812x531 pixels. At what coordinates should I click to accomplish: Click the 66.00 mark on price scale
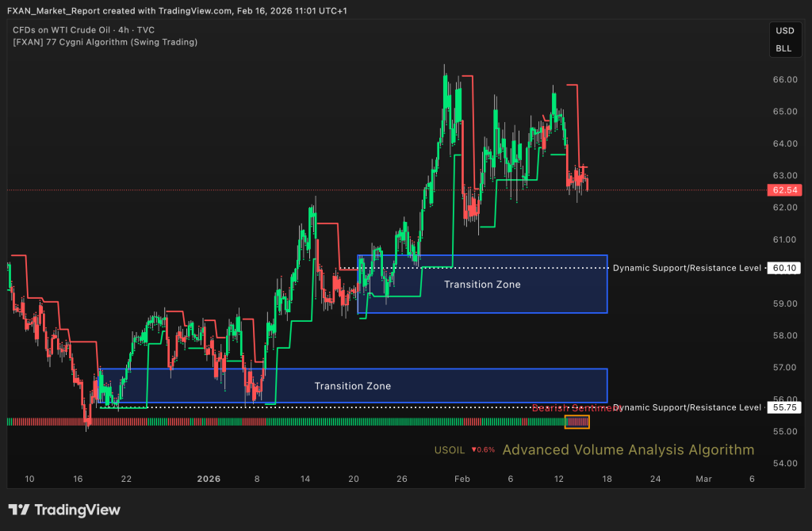click(x=783, y=79)
